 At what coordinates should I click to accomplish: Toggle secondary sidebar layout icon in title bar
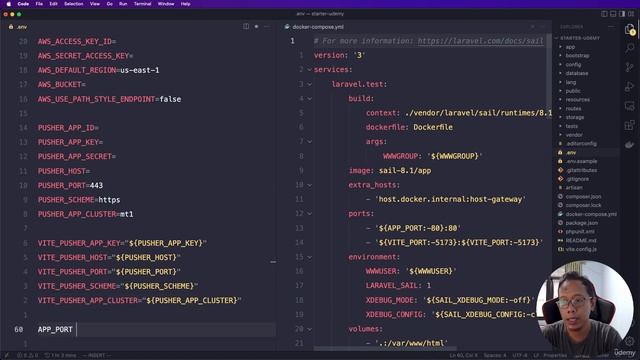click(x=622, y=14)
